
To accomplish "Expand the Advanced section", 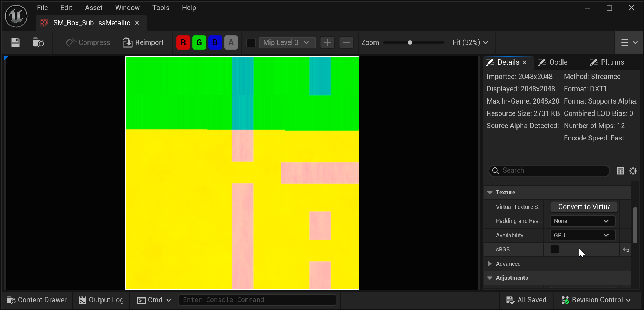I will click(490, 264).
